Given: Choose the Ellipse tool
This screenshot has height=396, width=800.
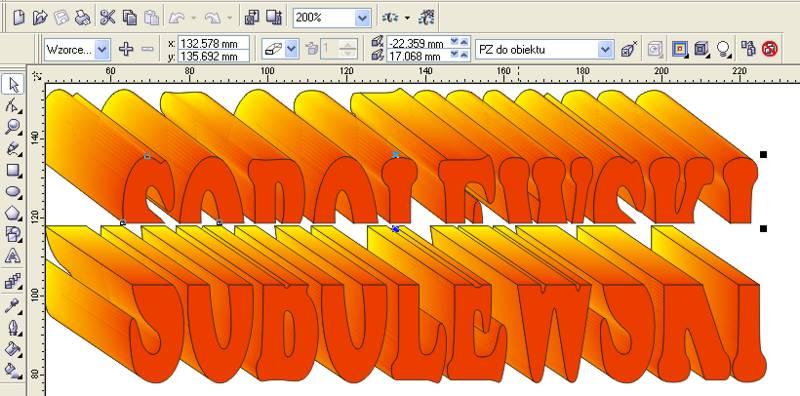Looking at the screenshot, I should point(13,191).
